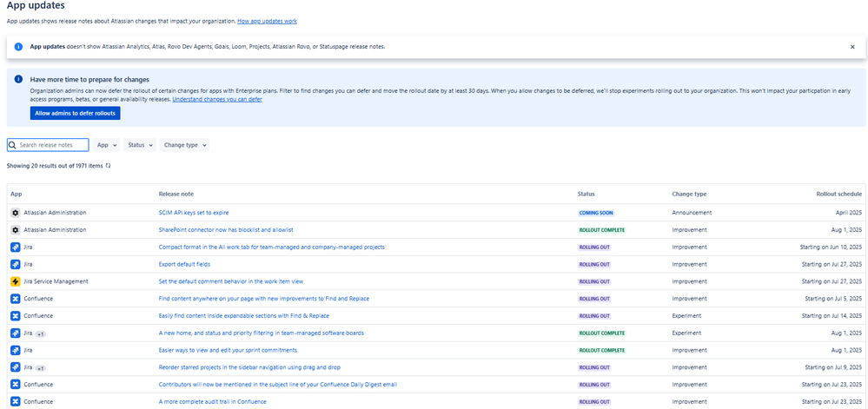Click ROLLOUT COMPLETE badge in SharePoint connector row

pos(602,229)
